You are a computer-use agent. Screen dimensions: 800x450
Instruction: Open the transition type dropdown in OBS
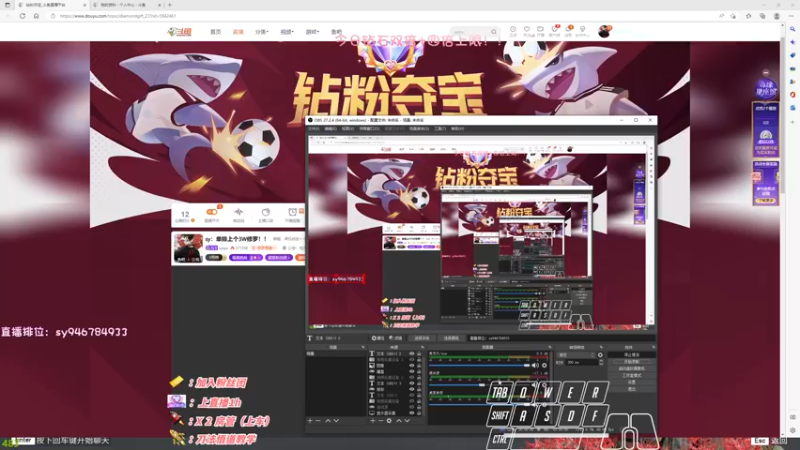(576, 355)
